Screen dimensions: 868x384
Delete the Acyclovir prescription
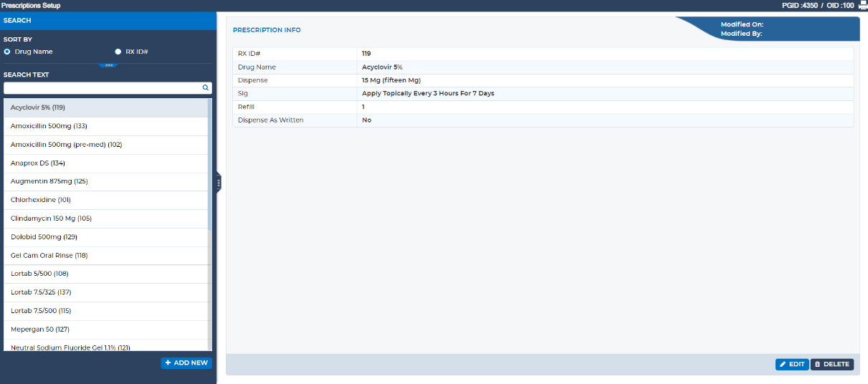(x=831, y=364)
